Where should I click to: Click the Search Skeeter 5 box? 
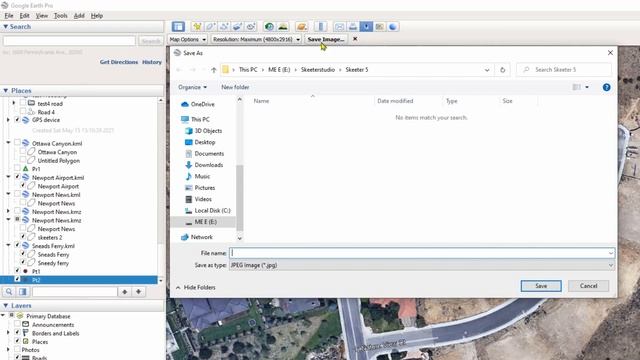[x=564, y=70]
